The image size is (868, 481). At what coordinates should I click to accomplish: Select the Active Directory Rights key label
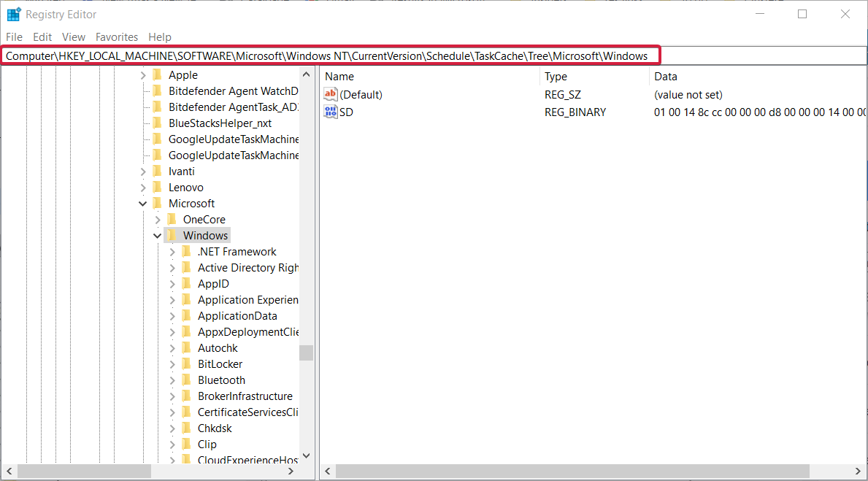tap(248, 267)
